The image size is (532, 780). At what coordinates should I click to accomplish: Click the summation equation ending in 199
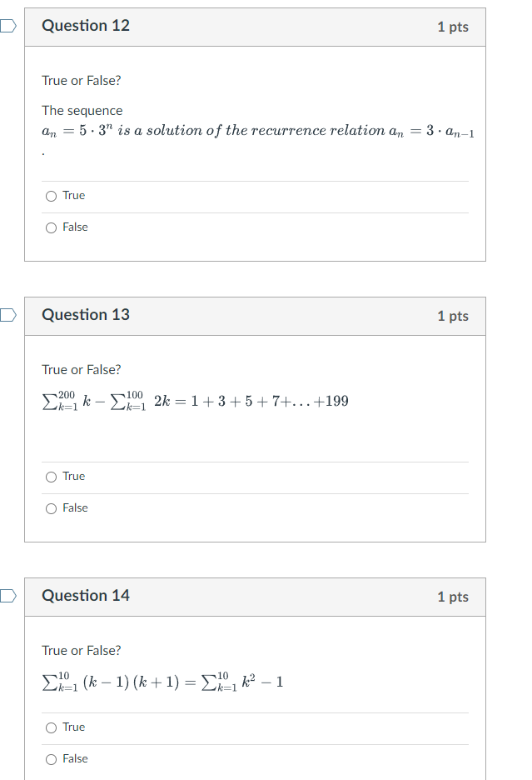(x=196, y=401)
